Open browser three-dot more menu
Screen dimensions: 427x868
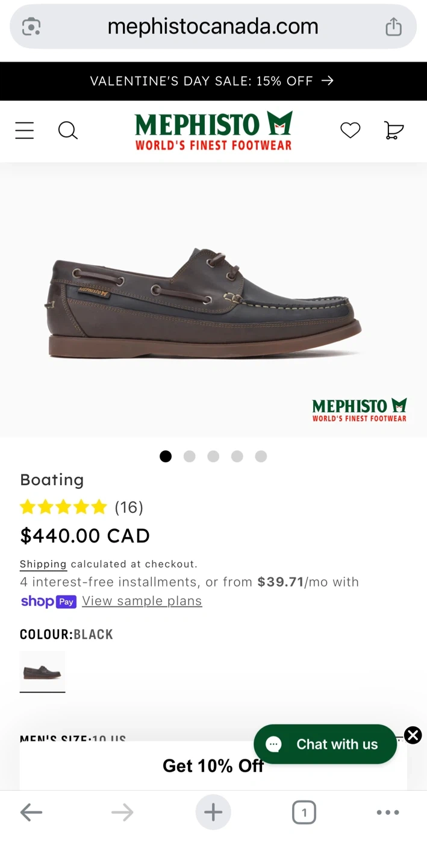(388, 813)
